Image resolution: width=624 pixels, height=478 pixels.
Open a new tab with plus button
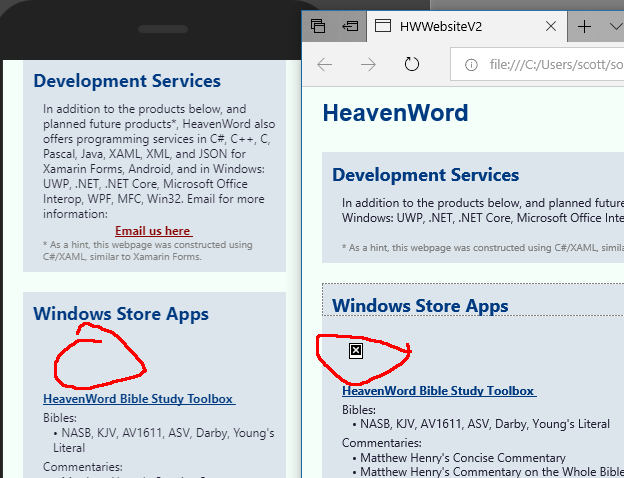(584, 27)
